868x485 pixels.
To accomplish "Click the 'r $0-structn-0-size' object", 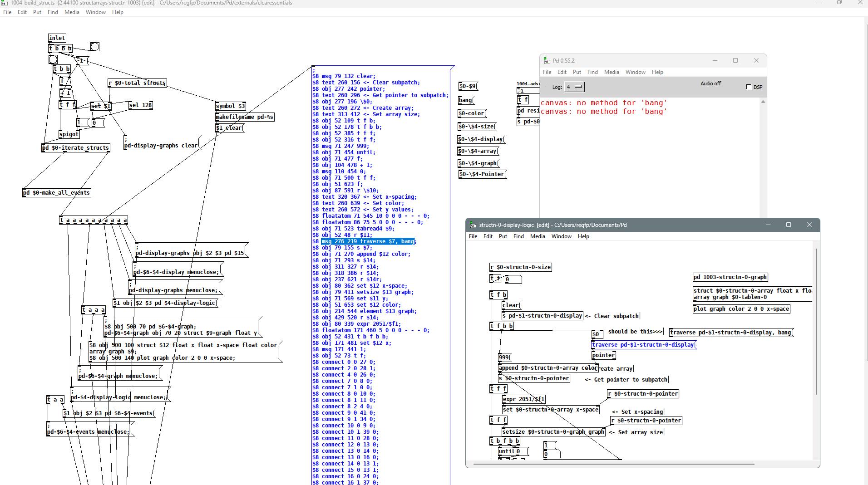I will click(521, 267).
